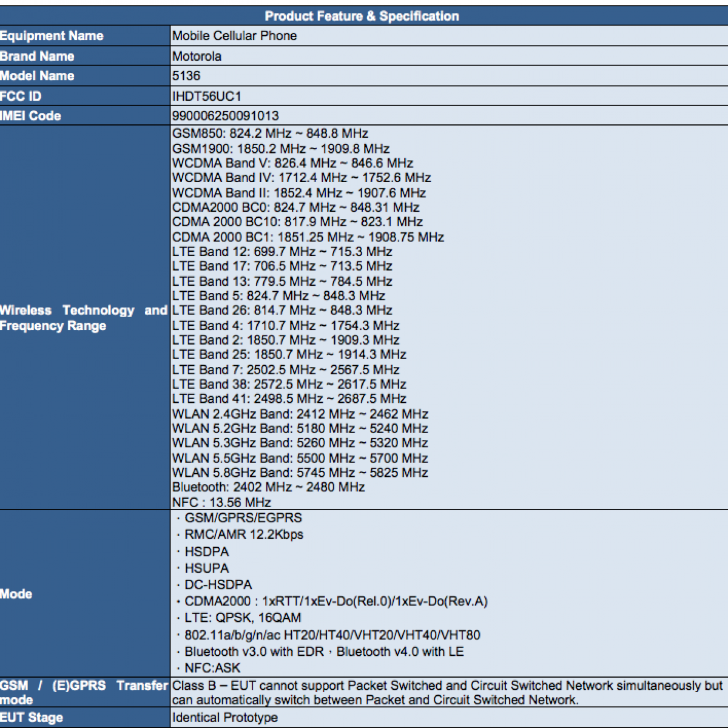This screenshot has width=728, height=728.
Task: Select the Wireless Technology and Frequency Range label
Action: click(x=83, y=318)
